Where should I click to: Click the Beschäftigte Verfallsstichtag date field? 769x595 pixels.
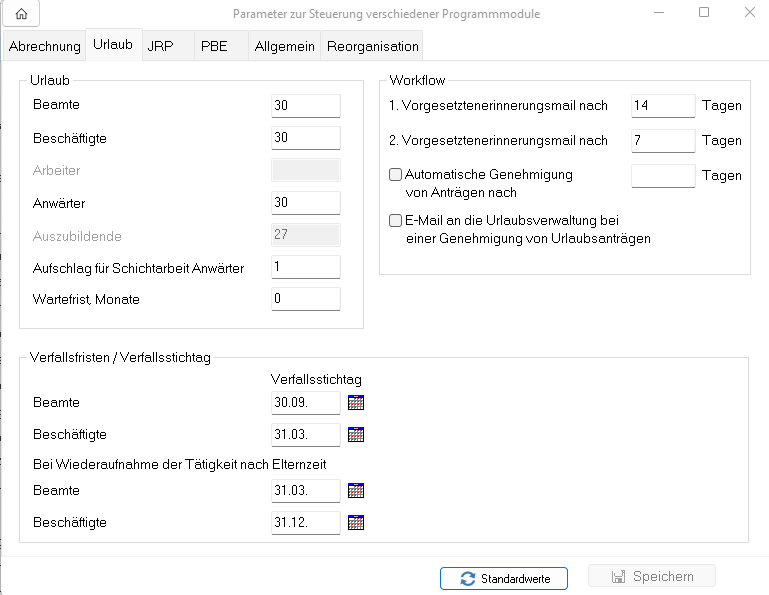[306, 435]
